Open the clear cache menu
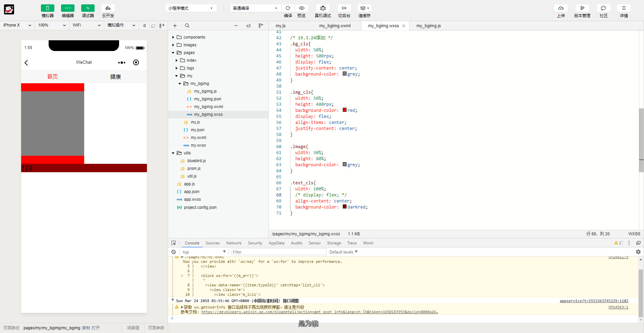Viewport: 644px width, 333px height. tap(364, 8)
